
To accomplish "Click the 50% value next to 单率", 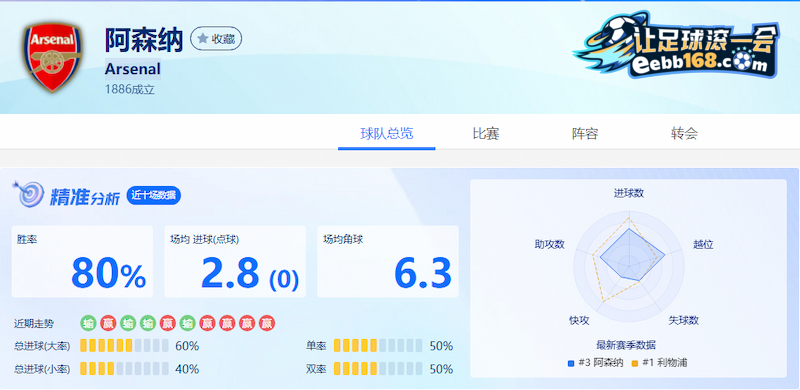I will (x=441, y=346).
